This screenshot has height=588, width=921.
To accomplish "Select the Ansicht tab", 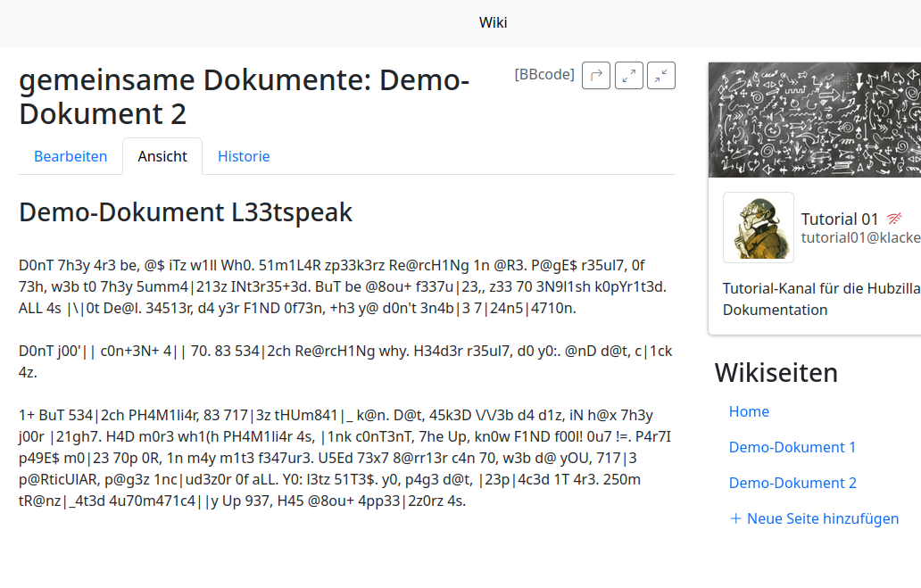I will coord(162,156).
